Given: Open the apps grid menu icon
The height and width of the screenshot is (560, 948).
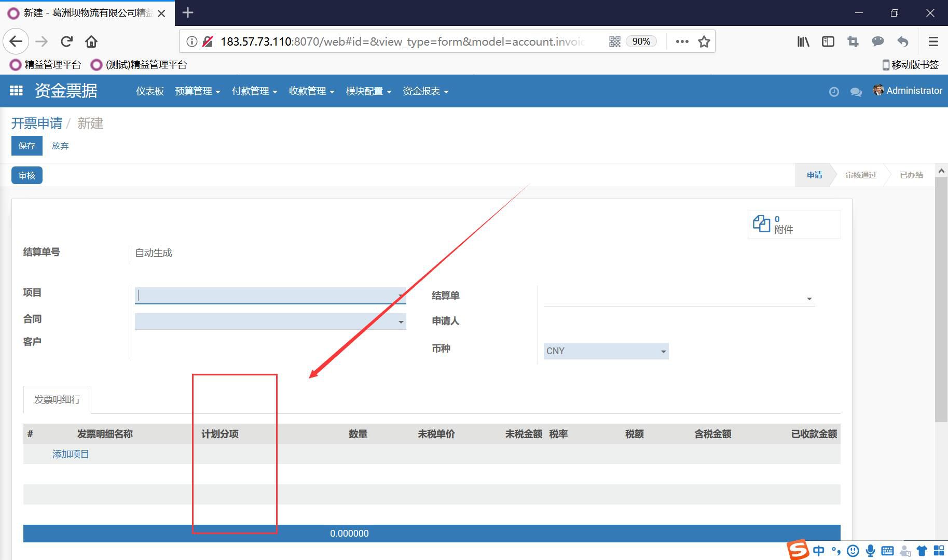Looking at the screenshot, I should coord(16,91).
